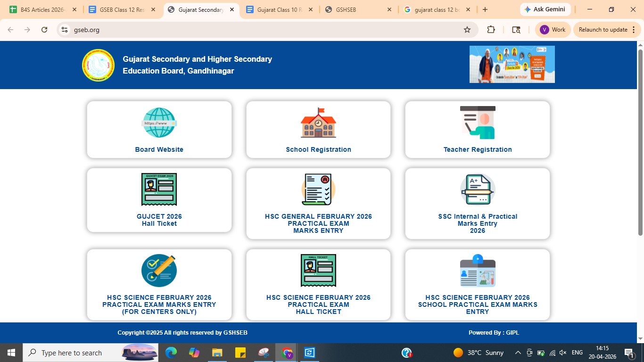Open File Explorer from the taskbar
This screenshot has width=644, height=362.
217,353
